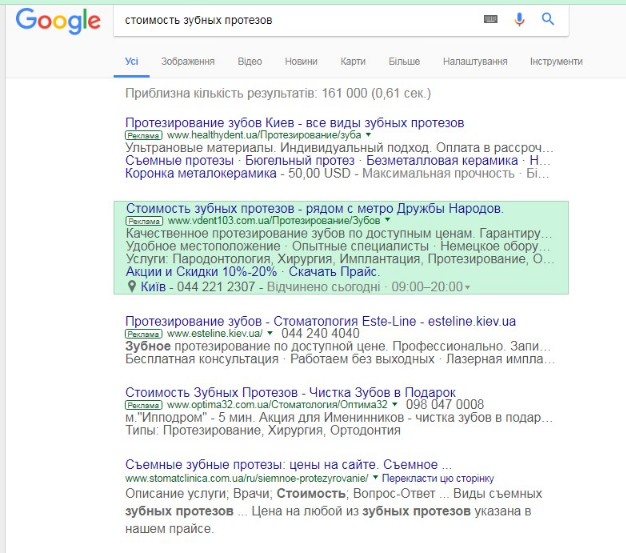
Task: Click the phone number 044 221 2307
Action: (216, 287)
